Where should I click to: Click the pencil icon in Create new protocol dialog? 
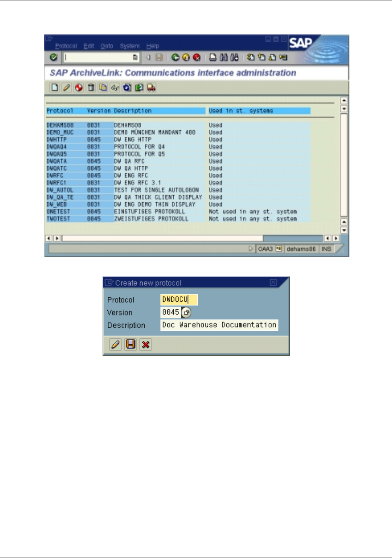pyautogui.click(x=115, y=344)
